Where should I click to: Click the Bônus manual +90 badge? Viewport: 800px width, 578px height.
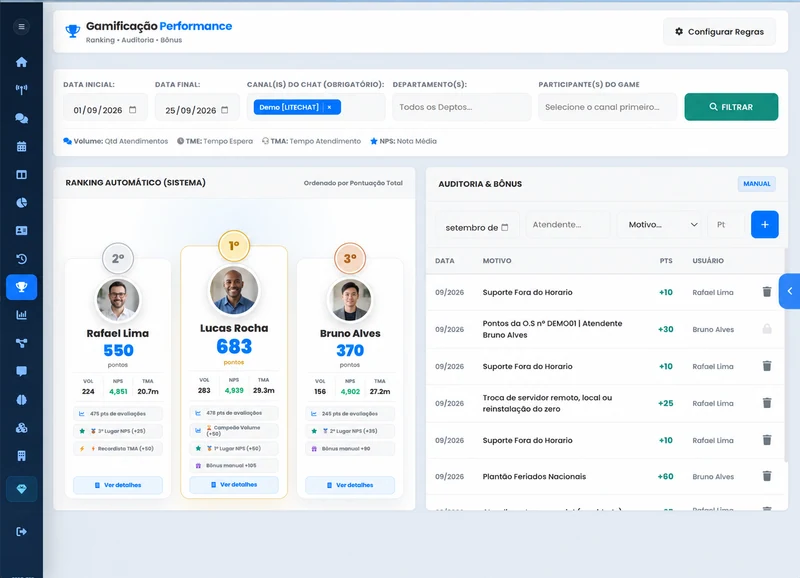point(350,448)
